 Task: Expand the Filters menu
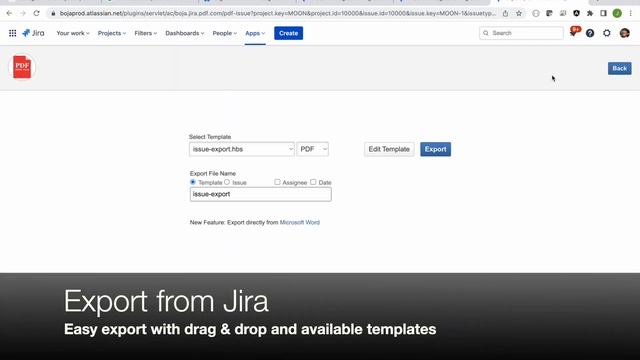coord(146,33)
